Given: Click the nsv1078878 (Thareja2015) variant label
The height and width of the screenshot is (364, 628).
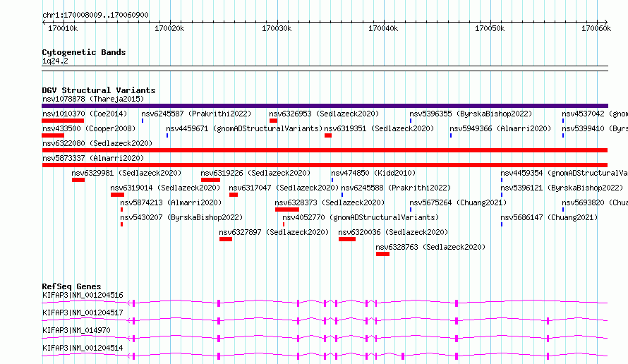Looking at the screenshot, I should (x=93, y=99).
